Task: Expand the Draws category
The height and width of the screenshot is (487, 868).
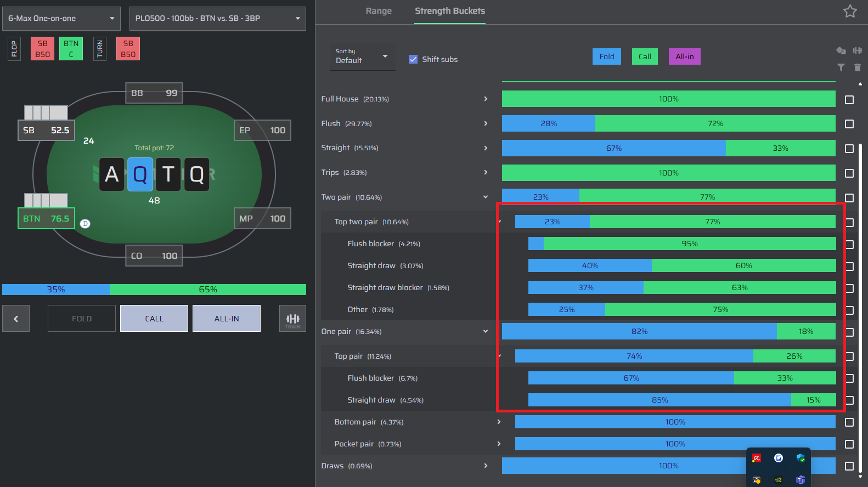Action: click(486, 466)
